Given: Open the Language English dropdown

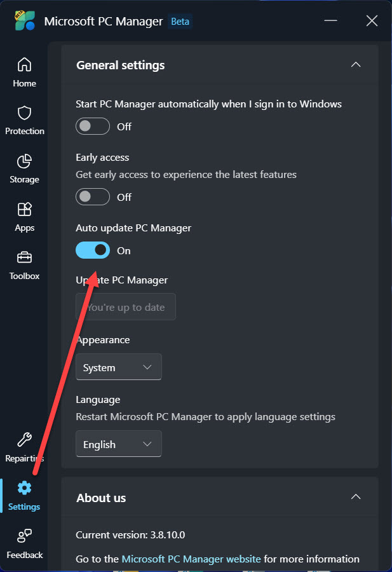Looking at the screenshot, I should [x=119, y=444].
